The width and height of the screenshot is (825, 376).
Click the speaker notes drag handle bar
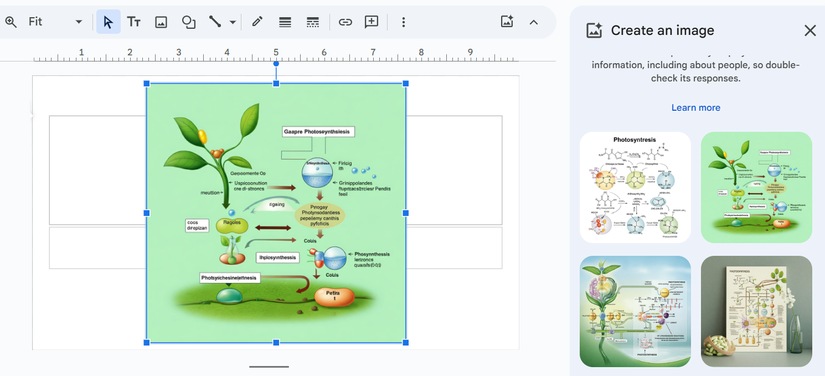coord(269,367)
